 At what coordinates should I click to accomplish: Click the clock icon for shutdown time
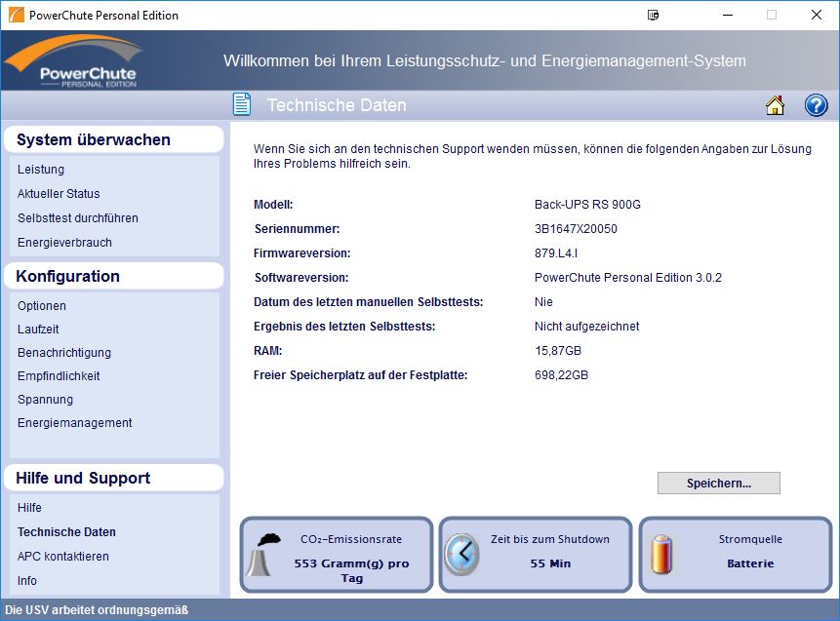click(461, 555)
